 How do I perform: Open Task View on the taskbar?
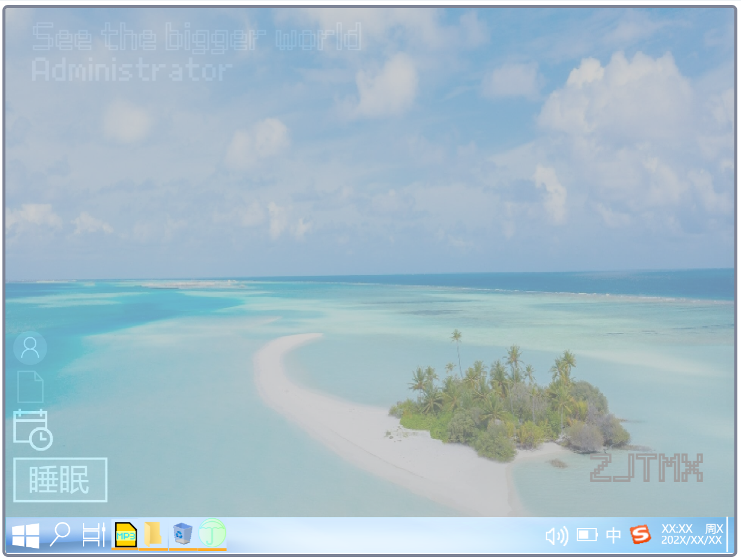94,535
